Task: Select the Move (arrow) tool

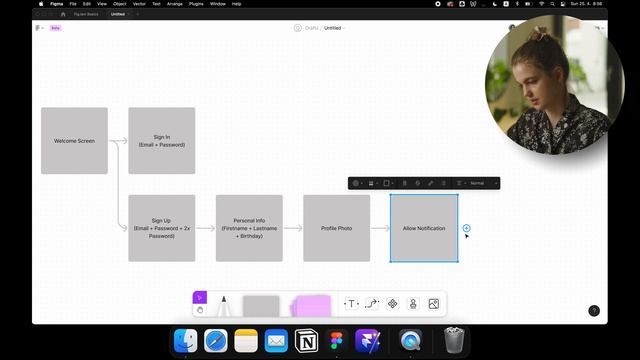Action: 200,298
